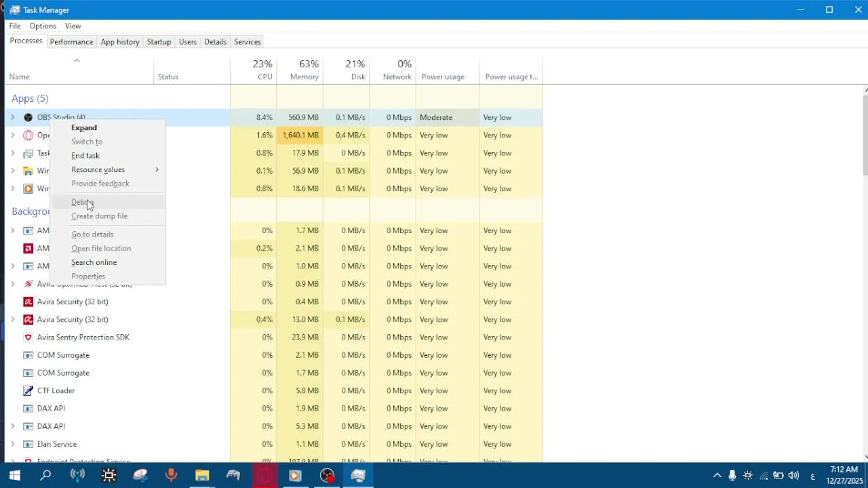The width and height of the screenshot is (868, 488).
Task: Sort by the Name column header
Action: click(79, 70)
